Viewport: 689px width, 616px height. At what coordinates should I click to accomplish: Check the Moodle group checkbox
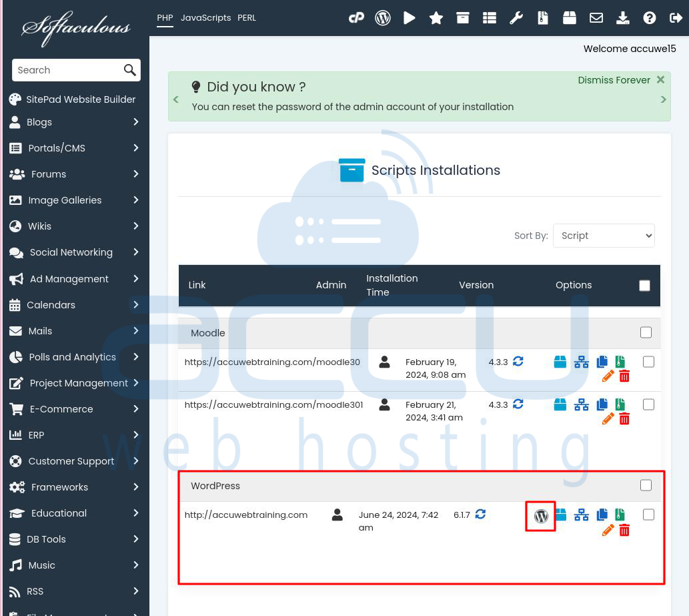tap(646, 332)
